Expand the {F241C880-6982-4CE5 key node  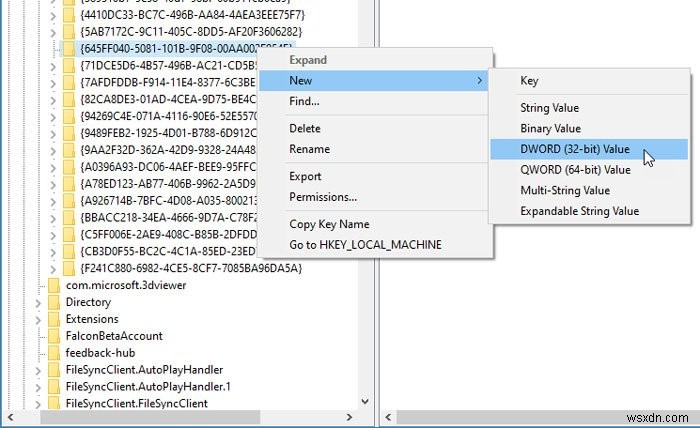[x=53, y=269]
